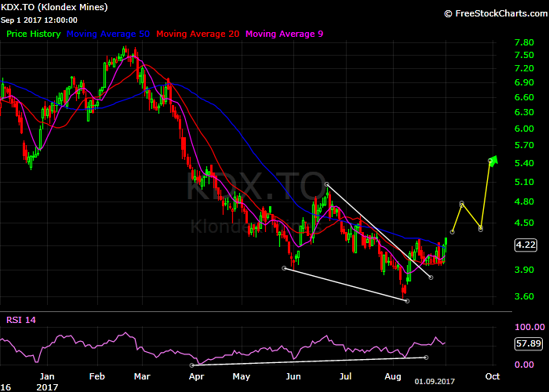The height and width of the screenshot is (392, 549).
Task: Open the KDX.TO (Klondex Mines) symbol title
Action: coord(56,7)
